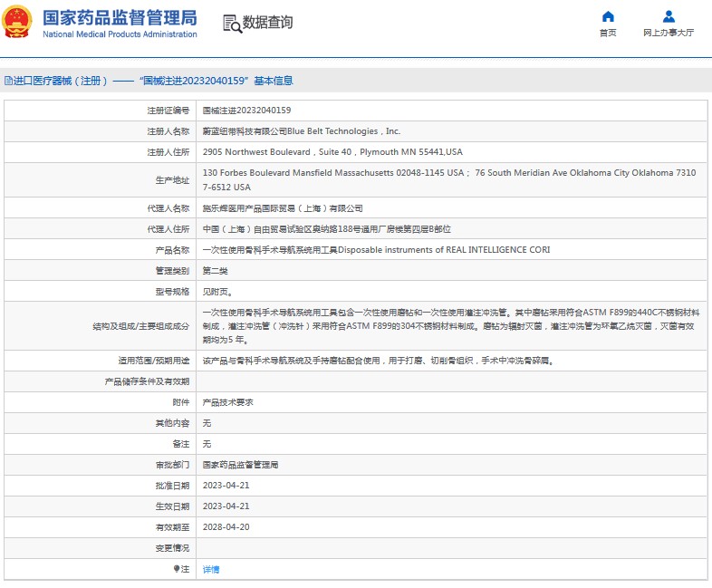Click 注册证编号 row label
The image size is (712, 588).
[x=168, y=111]
